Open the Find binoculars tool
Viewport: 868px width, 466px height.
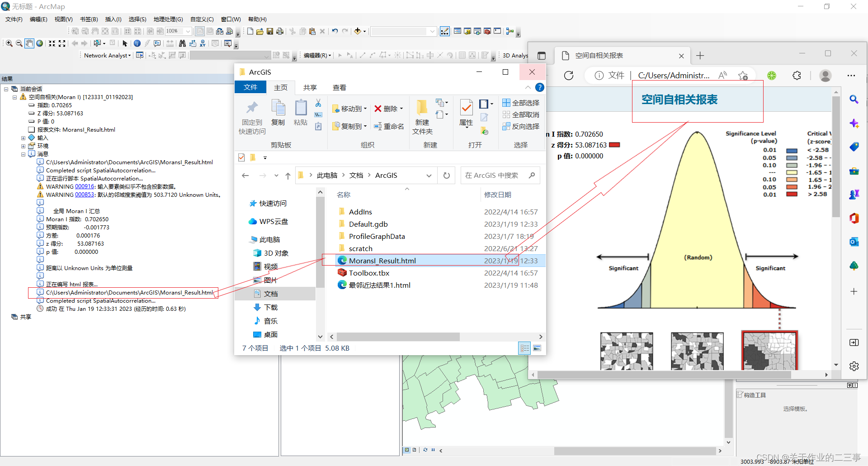(x=182, y=43)
